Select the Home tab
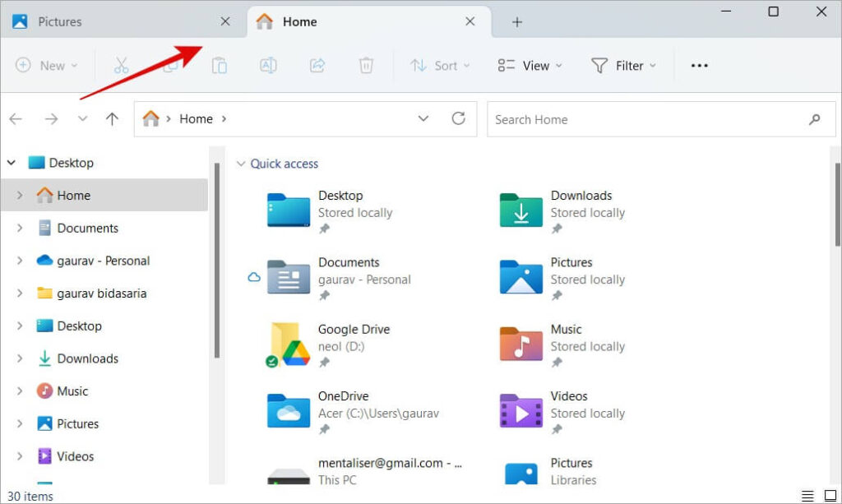Image resolution: width=842 pixels, height=504 pixels. 369,21
